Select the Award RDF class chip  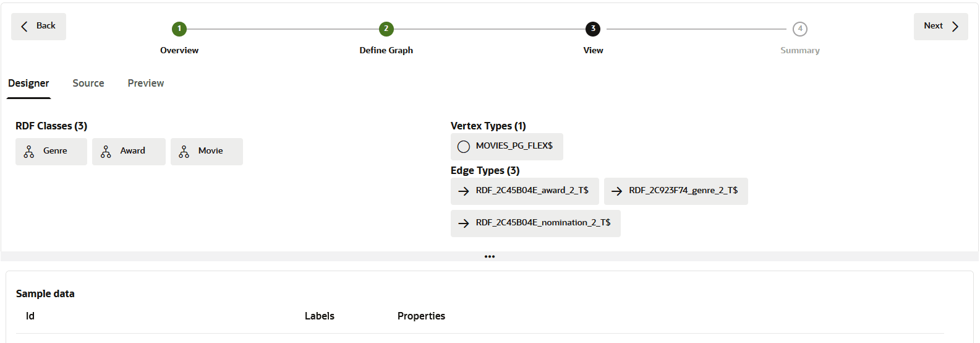(129, 152)
